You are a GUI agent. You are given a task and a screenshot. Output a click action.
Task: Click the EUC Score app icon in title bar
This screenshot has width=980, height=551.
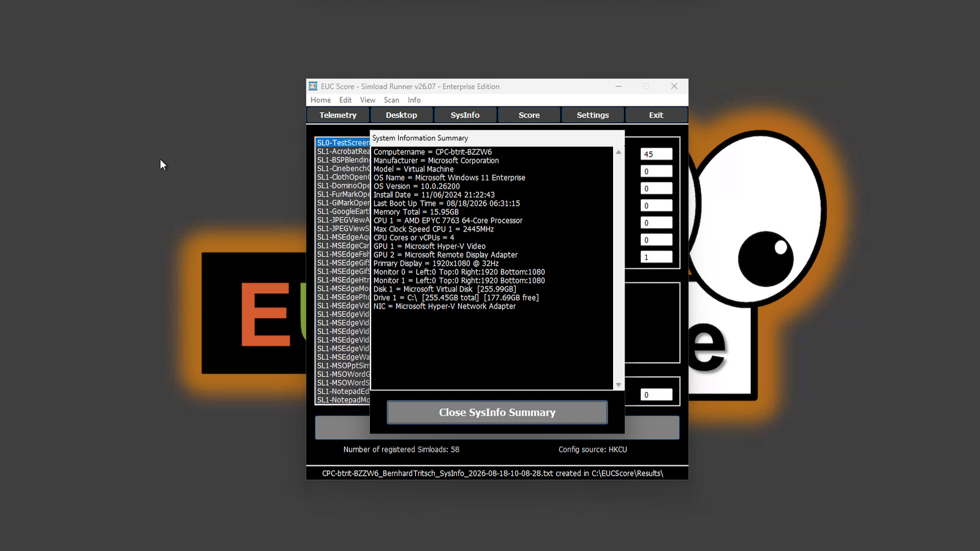point(313,86)
